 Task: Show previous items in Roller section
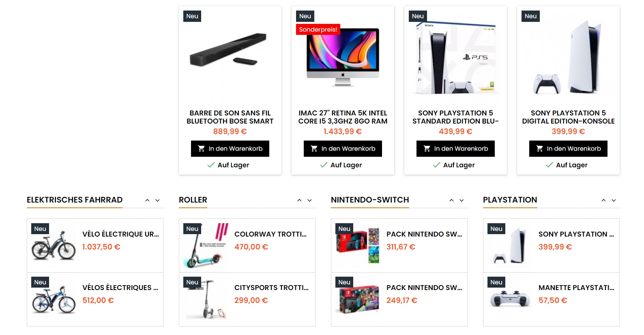[299, 201]
